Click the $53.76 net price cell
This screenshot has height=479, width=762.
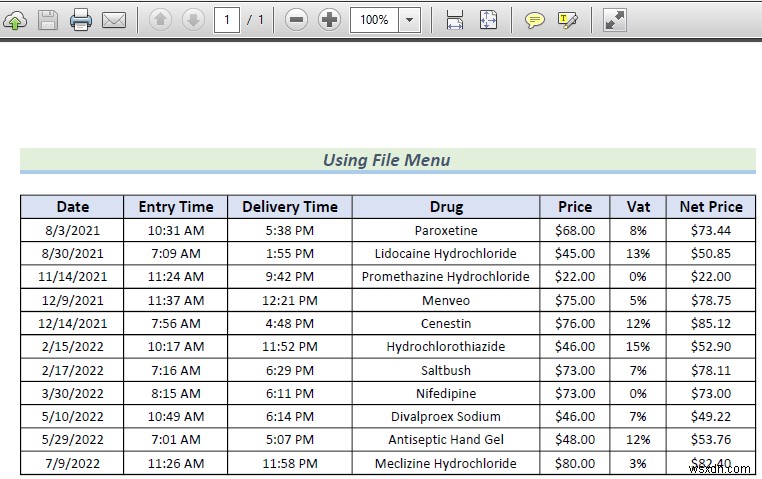[x=711, y=440]
